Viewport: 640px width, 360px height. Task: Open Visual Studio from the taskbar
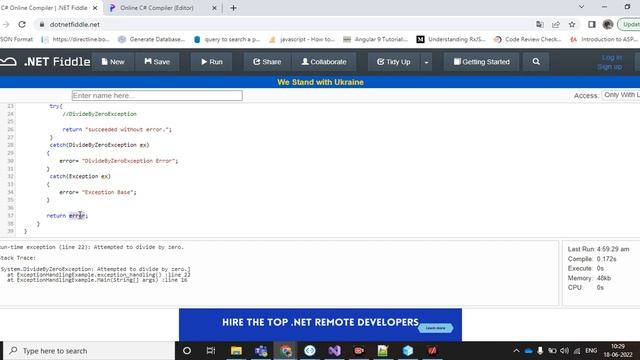pyautogui.click(x=334, y=351)
